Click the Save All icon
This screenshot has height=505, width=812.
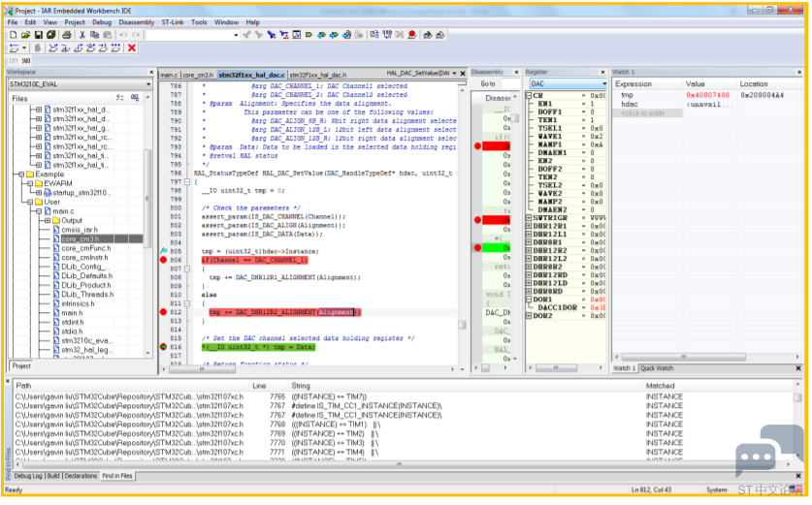(x=51, y=35)
